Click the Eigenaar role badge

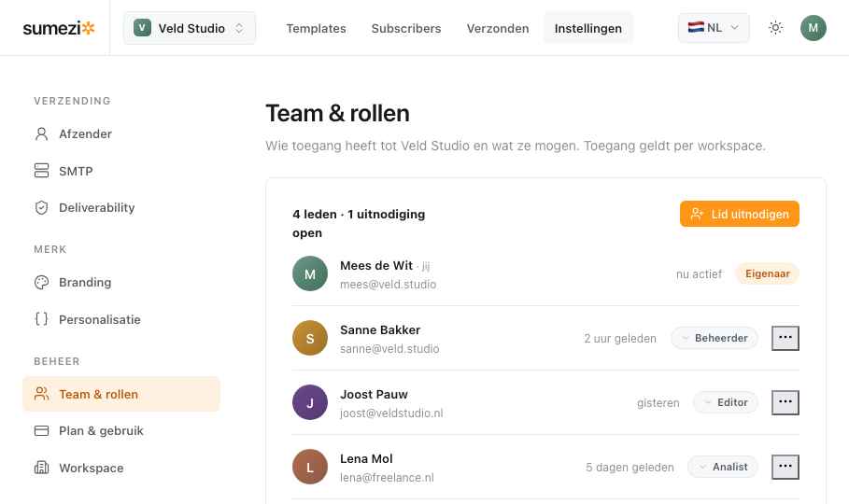click(767, 273)
